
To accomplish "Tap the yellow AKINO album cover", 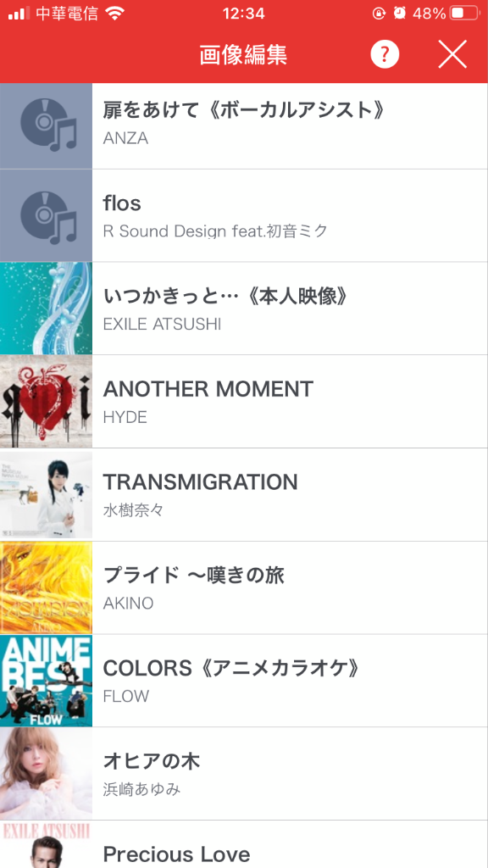I will coord(46,587).
